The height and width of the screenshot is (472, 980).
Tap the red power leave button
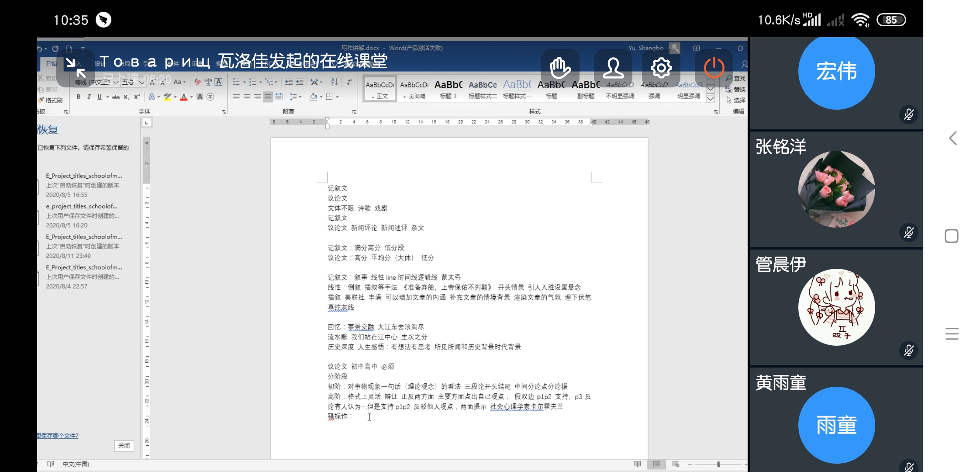tap(714, 68)
